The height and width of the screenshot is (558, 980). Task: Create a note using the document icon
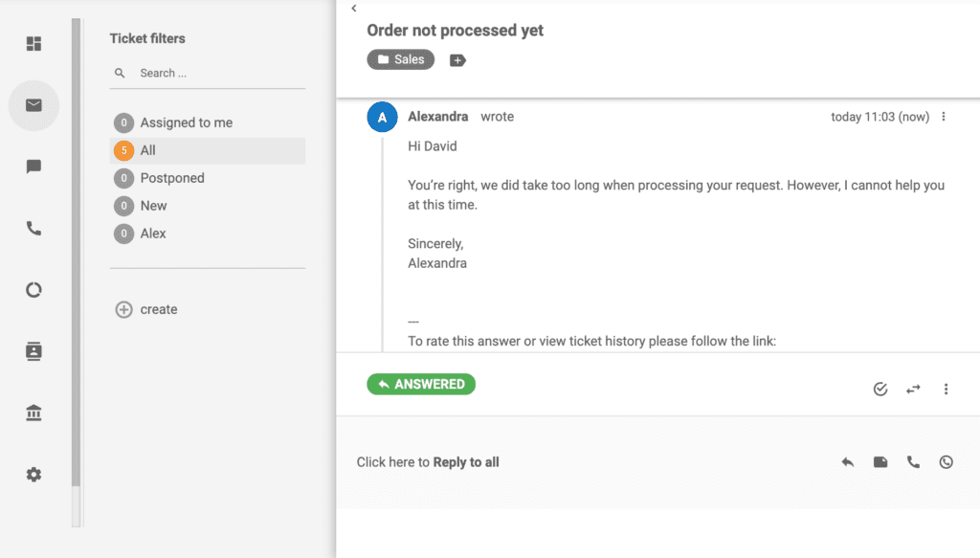pos(880,461)
